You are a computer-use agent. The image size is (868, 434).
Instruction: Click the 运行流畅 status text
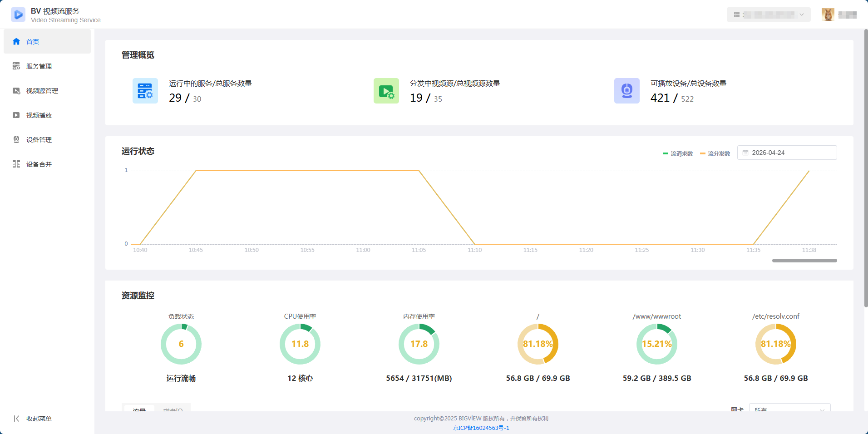pyautogui.click(x=181, y=378)
